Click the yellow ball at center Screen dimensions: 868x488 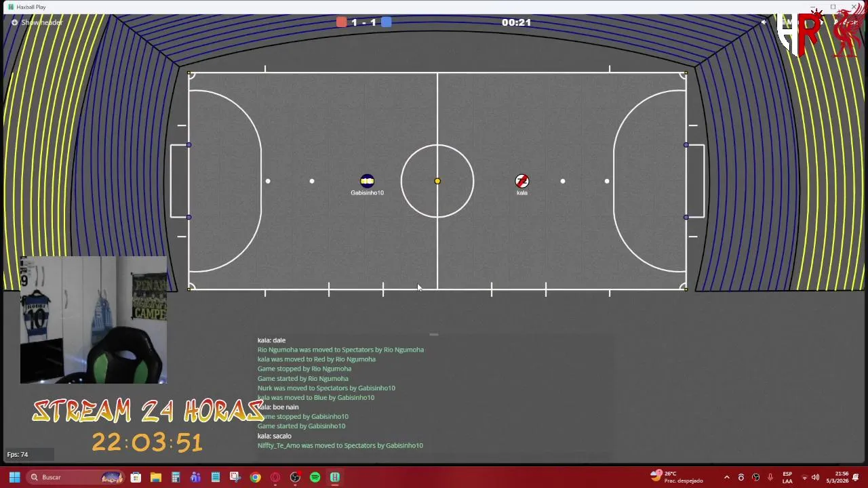tap(437, 181)
